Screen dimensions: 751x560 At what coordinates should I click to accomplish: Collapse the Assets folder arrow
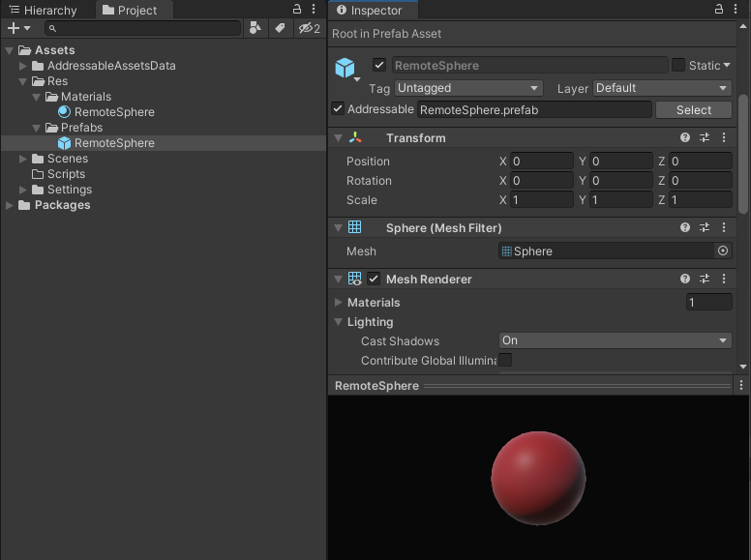(x=9, y=50)
